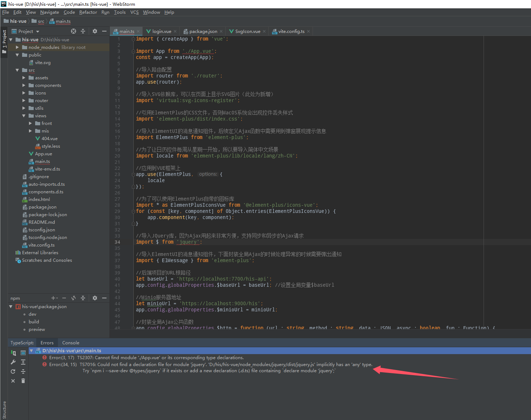Screen dimensions: 531x420
Task: Expand the node_modules folder
Action: pyautogui.click(x=17, y=47)
